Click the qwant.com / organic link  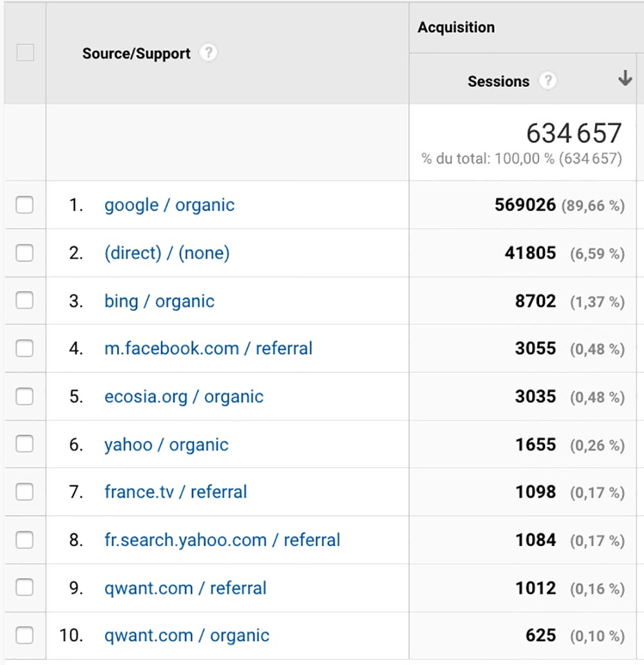click(x=187, y=636)
